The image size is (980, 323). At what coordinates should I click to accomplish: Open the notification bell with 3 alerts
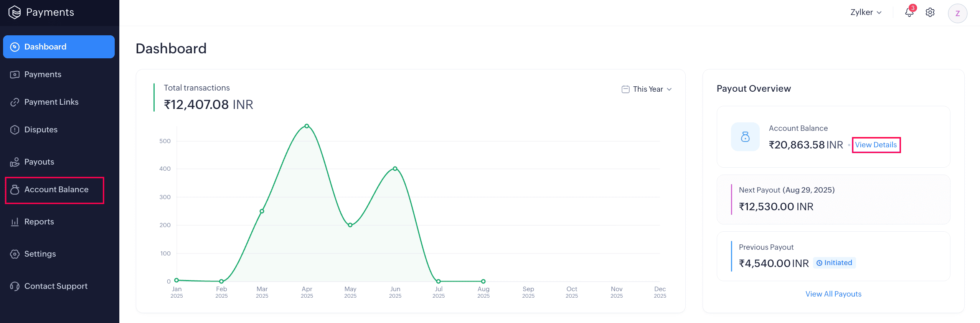click(x=909, y=12)
